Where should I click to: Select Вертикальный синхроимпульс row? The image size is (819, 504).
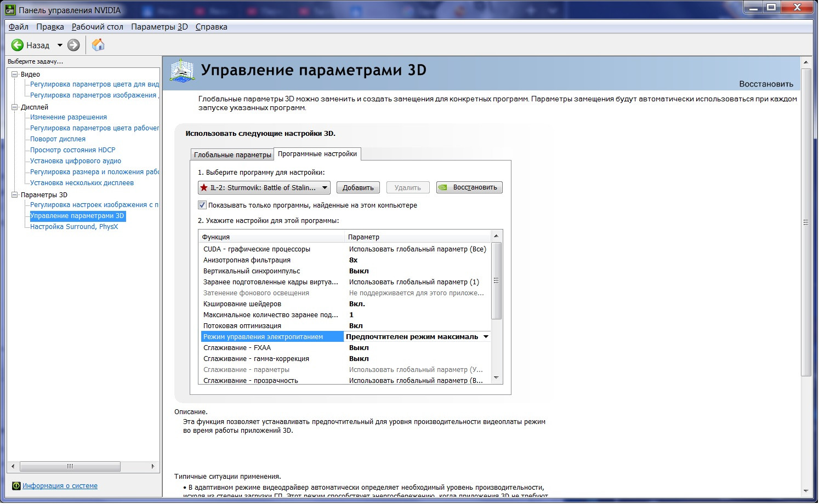(x=345, y=271)
